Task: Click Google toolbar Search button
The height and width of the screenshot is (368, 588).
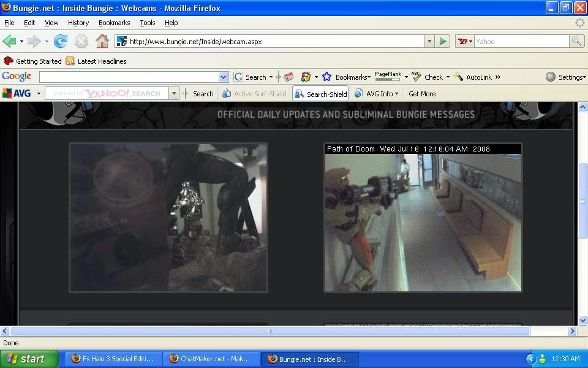Action: click(250, 77)
